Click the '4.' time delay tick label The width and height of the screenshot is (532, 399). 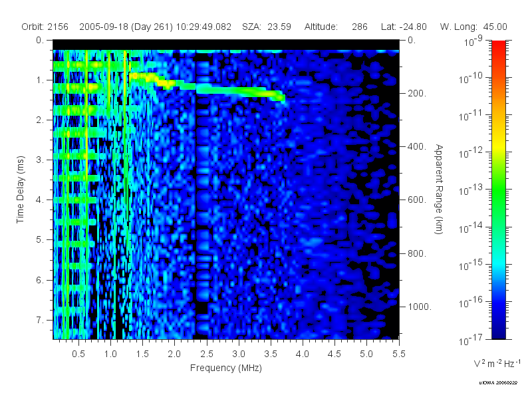tap(40, 200)
